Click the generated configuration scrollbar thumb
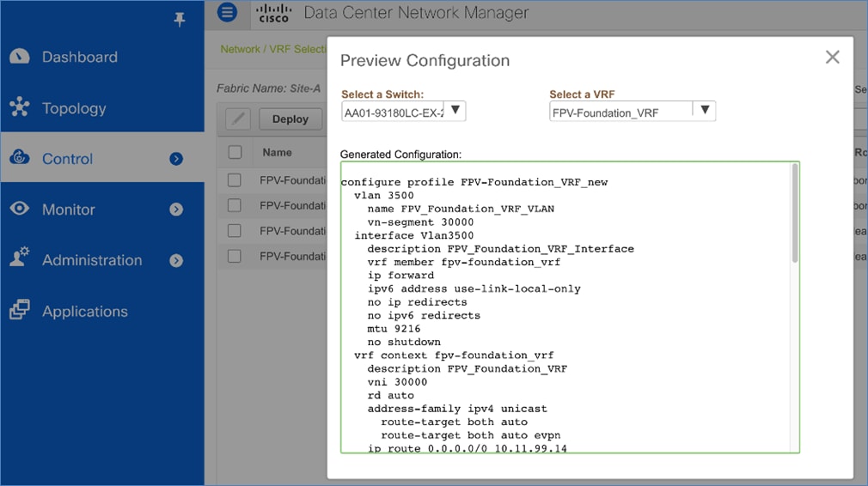Screen dimensions: 868x486 coord(795,213)
